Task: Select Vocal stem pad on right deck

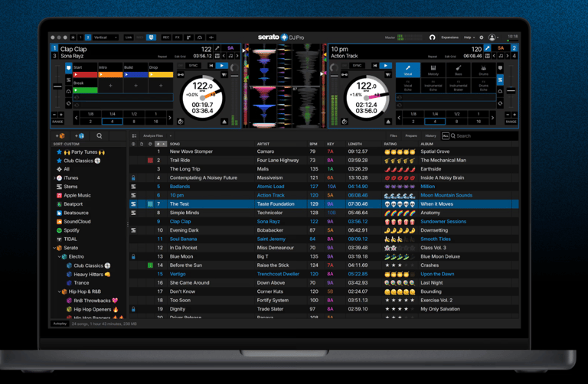Action: click(x=407, y=70)
